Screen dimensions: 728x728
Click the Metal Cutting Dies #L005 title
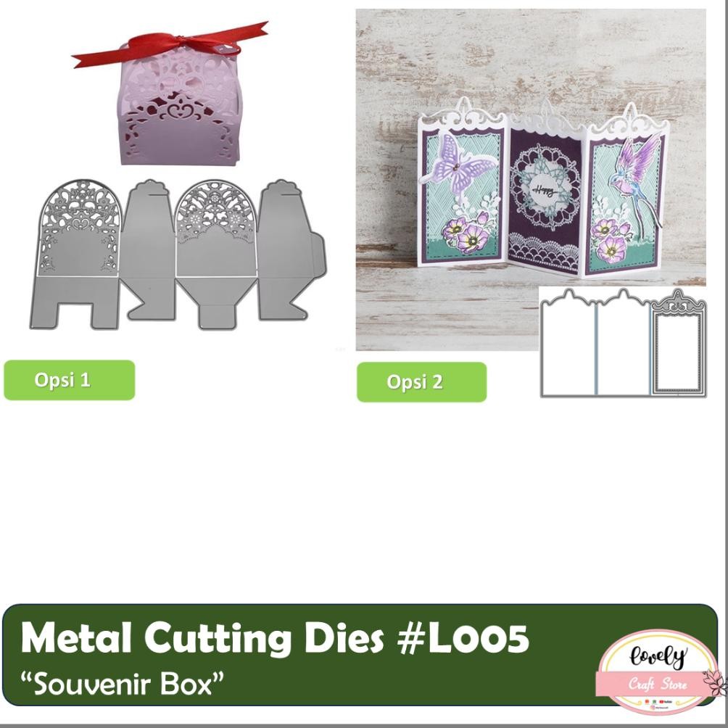coord(275,639)
